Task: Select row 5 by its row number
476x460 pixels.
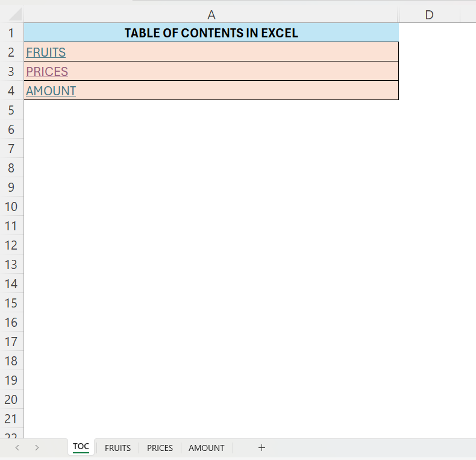Action: 11,110
